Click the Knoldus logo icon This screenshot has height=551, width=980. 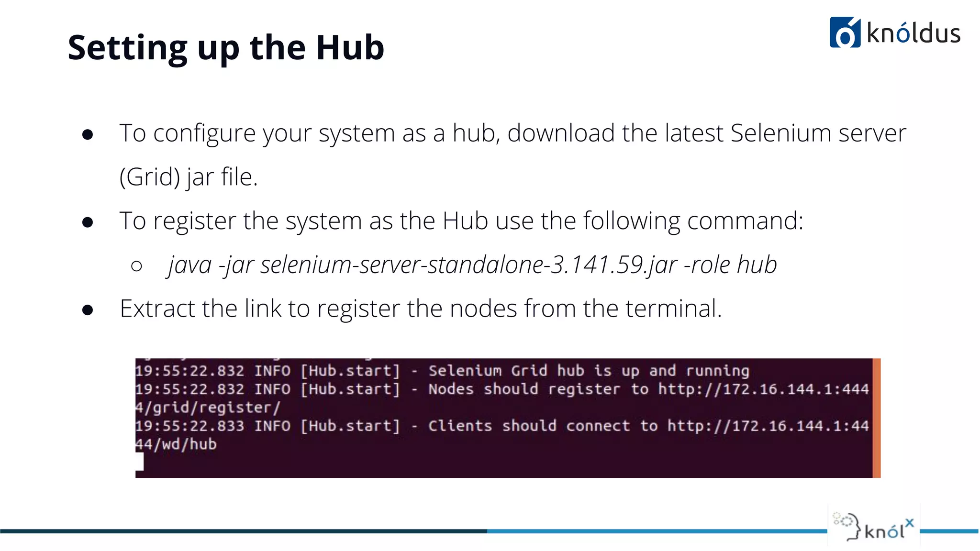point(845,33)
